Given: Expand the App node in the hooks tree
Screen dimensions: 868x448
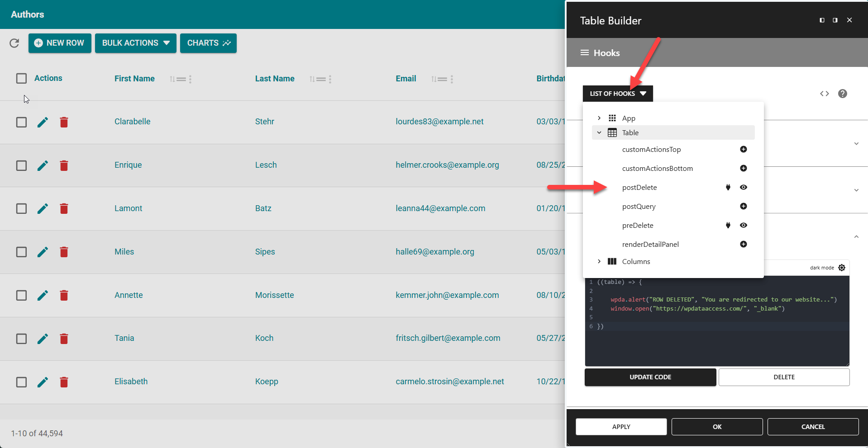Looking at the screenshot, I should coord(600,118).
